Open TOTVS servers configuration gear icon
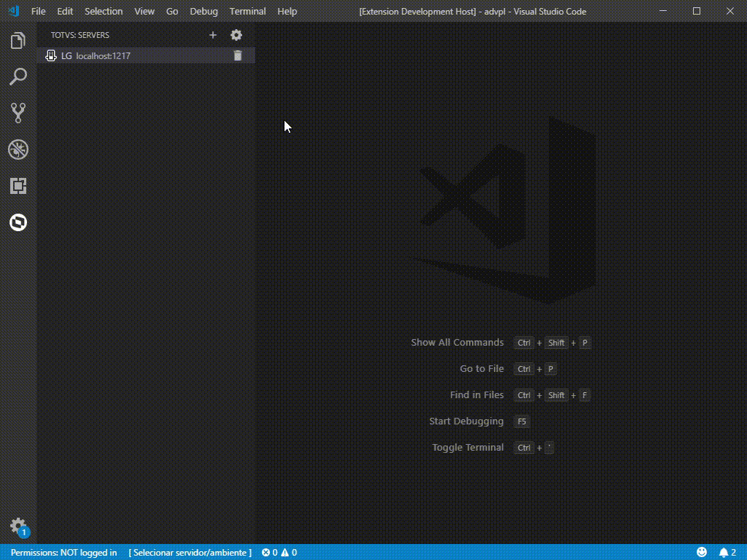The height and width of the screenshot is (560, 747). point(236,35)
